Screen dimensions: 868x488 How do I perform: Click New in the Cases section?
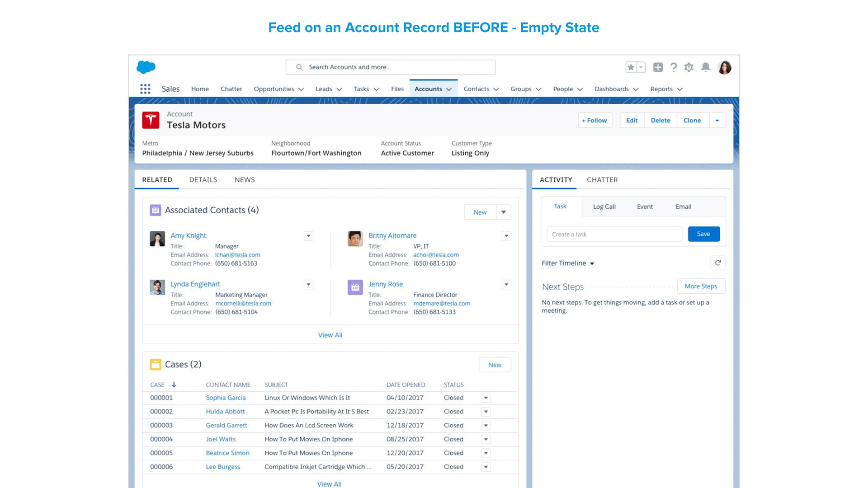(x=495, y=365)
